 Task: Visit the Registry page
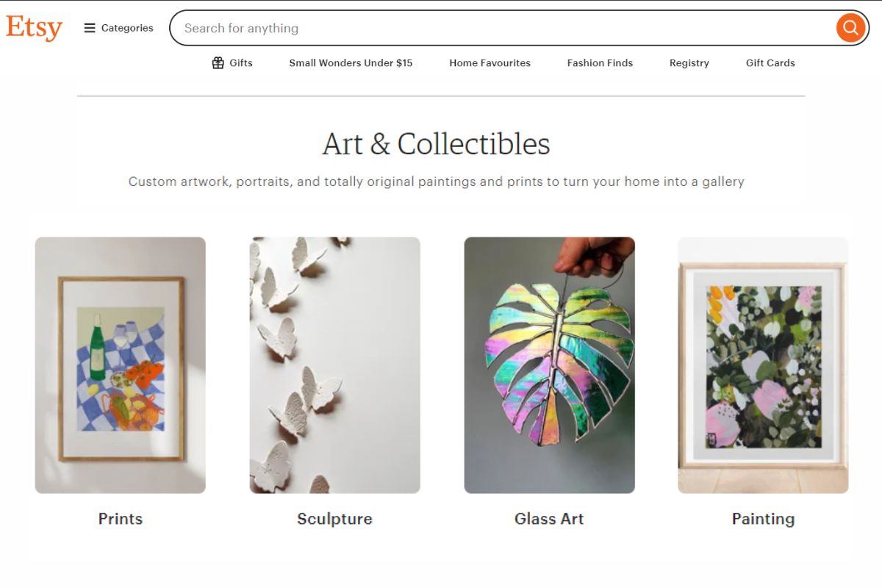tap(688, 62)
